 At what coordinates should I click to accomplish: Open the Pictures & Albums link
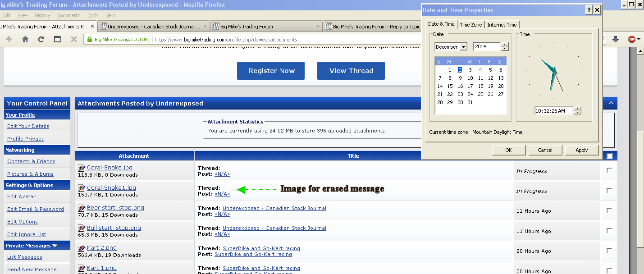30,174
